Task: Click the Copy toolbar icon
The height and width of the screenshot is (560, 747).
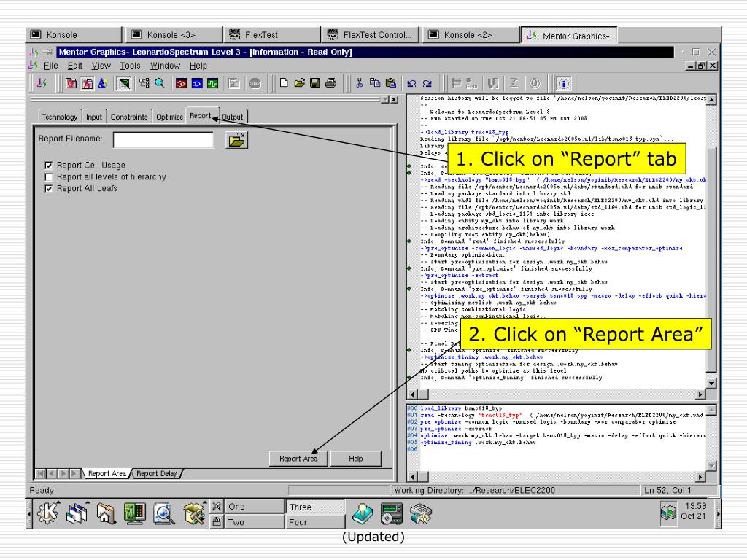Action: (375, 83)
